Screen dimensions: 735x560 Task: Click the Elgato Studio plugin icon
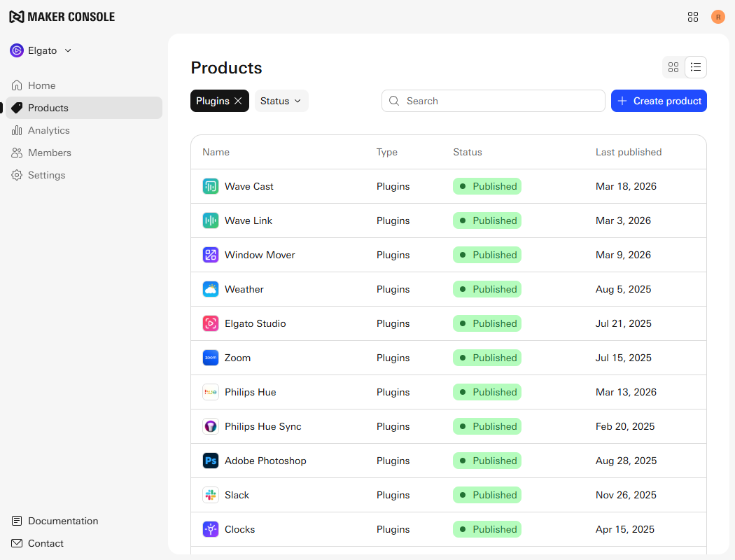click(x=211, y=323)
